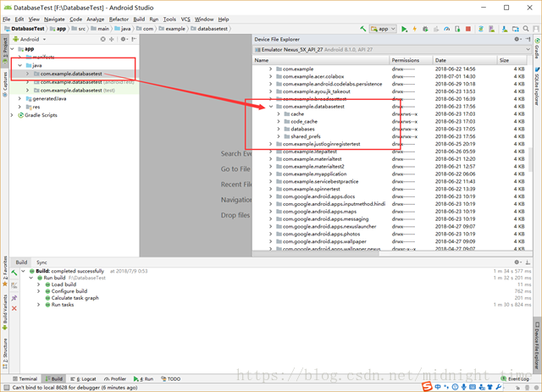Stop the app with the red square icon

[x=468, y=29]
